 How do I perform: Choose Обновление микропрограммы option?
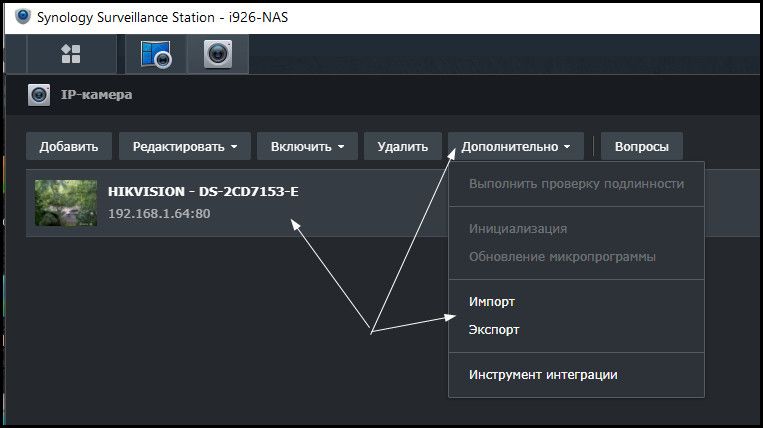point(562,256)
